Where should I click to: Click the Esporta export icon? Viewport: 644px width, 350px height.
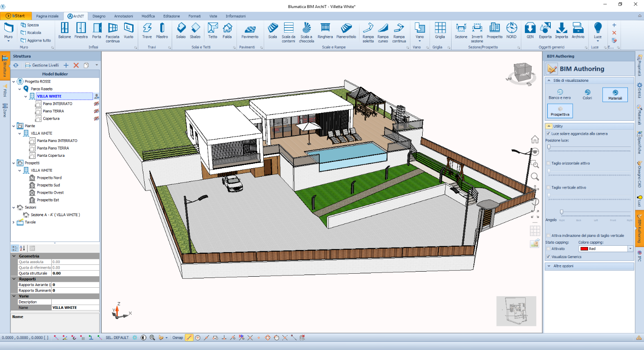click(545, 31)
